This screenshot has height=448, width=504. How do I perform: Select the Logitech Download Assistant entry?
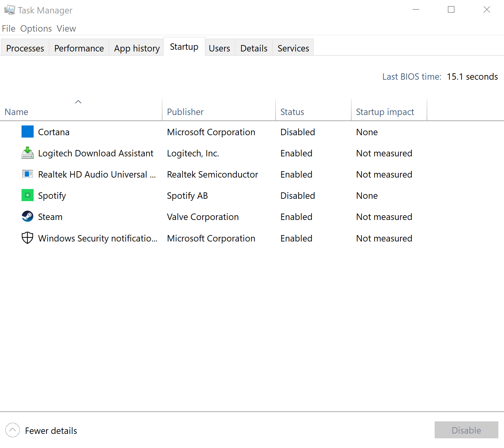[x=96, y=153]
